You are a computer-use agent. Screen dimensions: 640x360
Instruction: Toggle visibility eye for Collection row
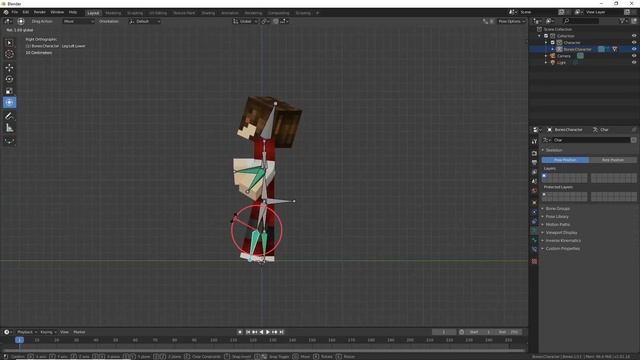click(x=634, y=36)
